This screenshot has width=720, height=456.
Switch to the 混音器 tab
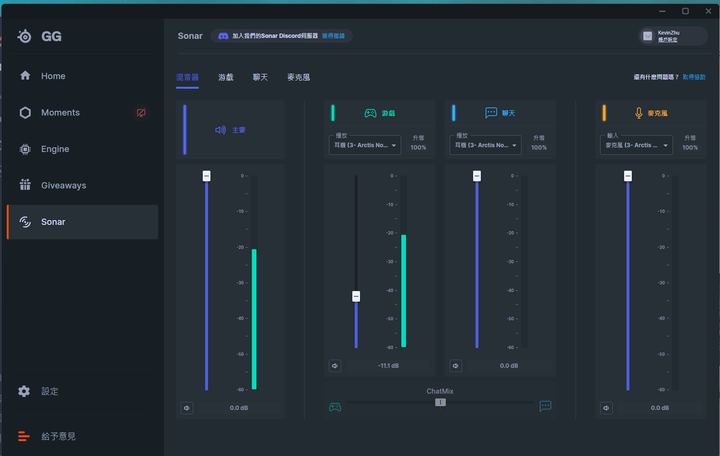click(187, 77)
